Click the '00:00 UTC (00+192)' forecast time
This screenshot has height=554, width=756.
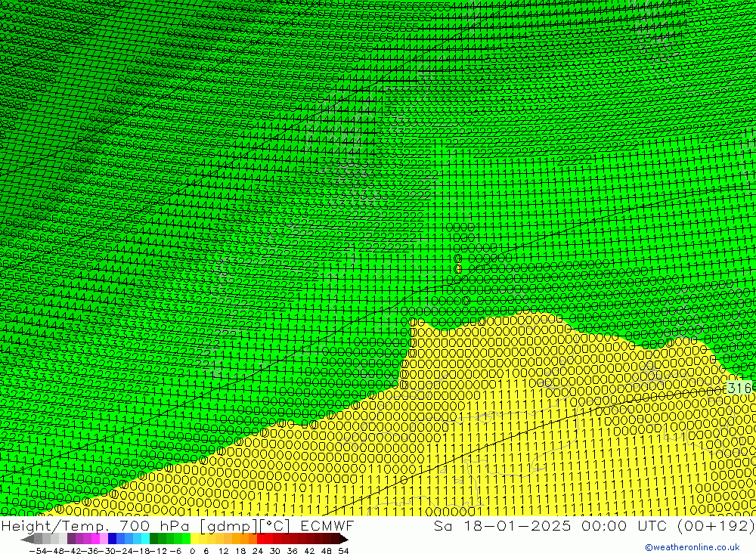668,525
